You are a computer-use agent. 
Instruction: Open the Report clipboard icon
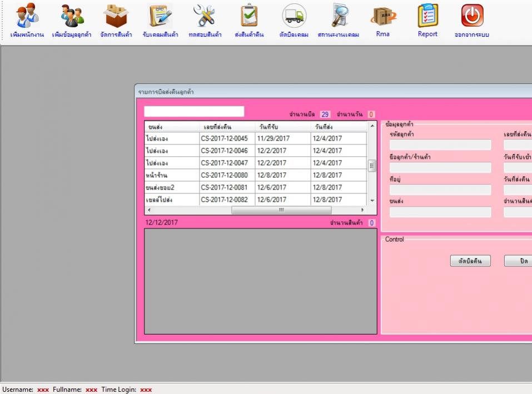(x=427, y=21)
